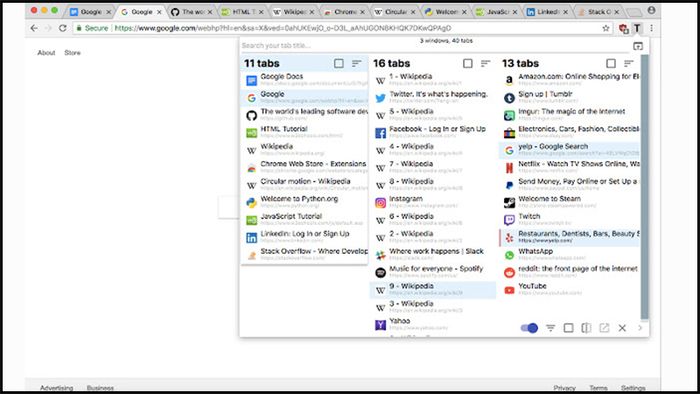Click the Python logo icon in the list

coord(251,203)
